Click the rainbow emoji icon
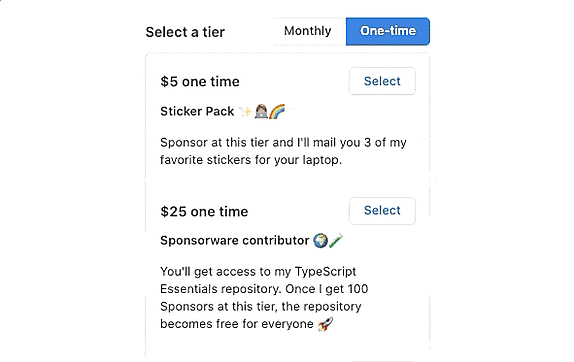Screen dimensions: 574x362 click(277, 111)
